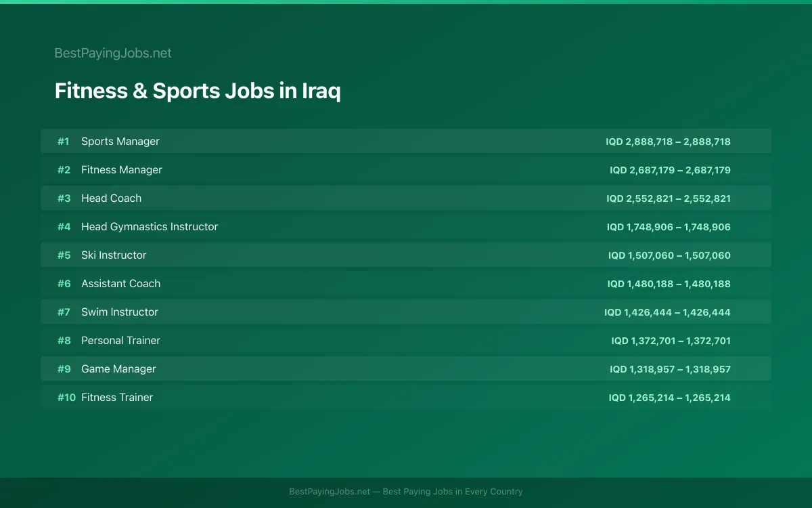Click the #10 rank number
The width and height of the screenshot is (812, 508).
click(66, 398)
